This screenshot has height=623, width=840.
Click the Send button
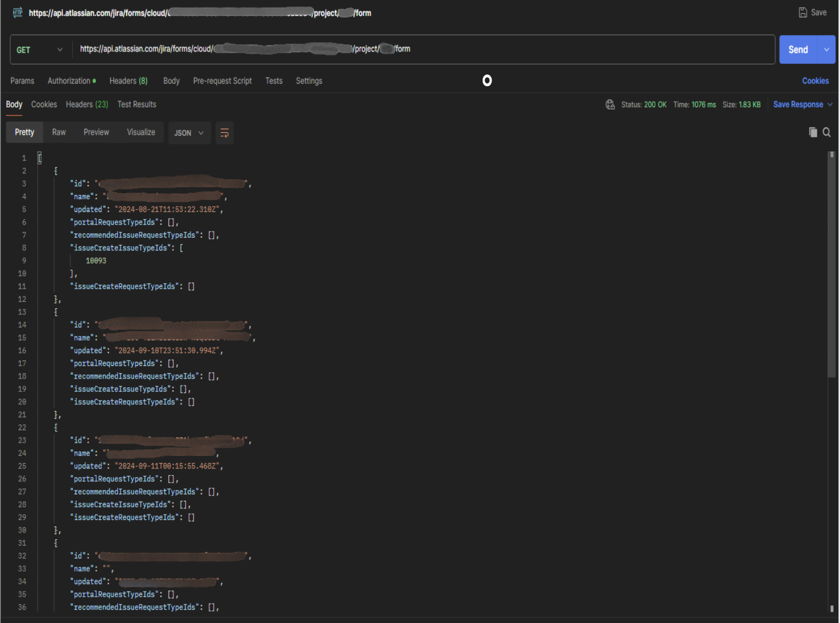pyautogui.click(x=798, y=49)
